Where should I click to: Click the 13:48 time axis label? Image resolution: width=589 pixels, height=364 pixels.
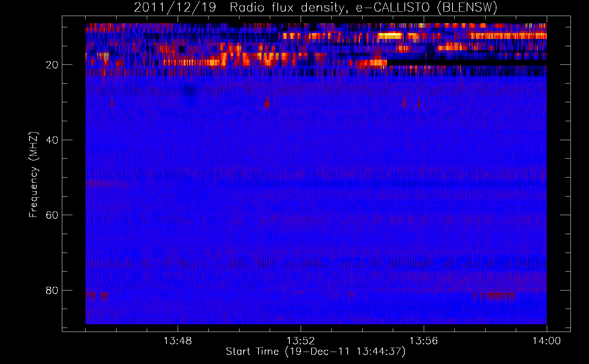[178, 341]
